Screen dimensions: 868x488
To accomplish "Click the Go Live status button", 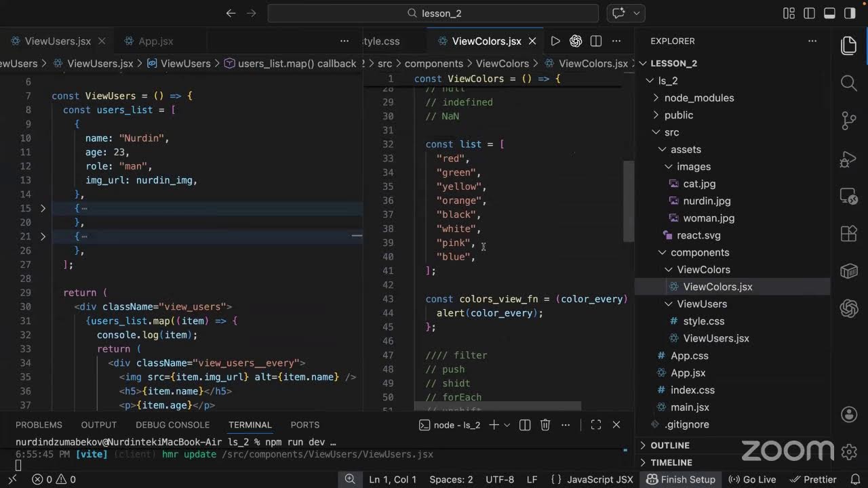I will coord(751,479).
